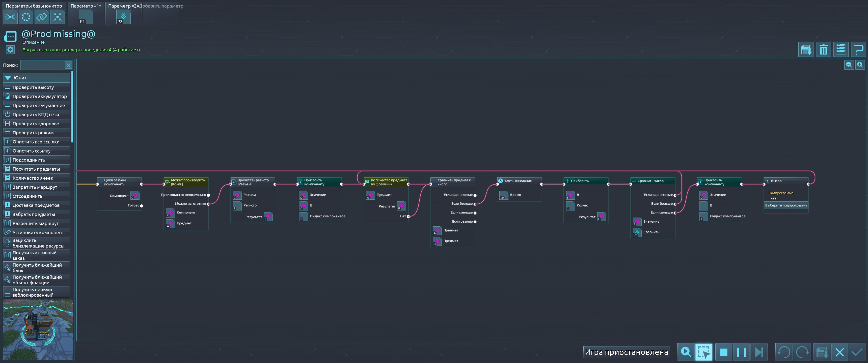Click the question mark help icon
Screen dimensions: 868x363
click(x=858, y=50)
